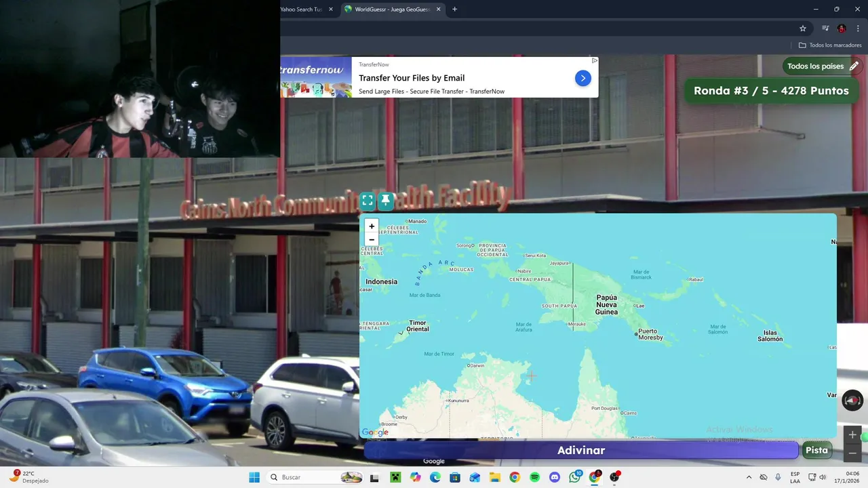This screenshot has height=488, width=868.
Task: Click the Papúa Nueva Guinea label
Action: (607, 305)
